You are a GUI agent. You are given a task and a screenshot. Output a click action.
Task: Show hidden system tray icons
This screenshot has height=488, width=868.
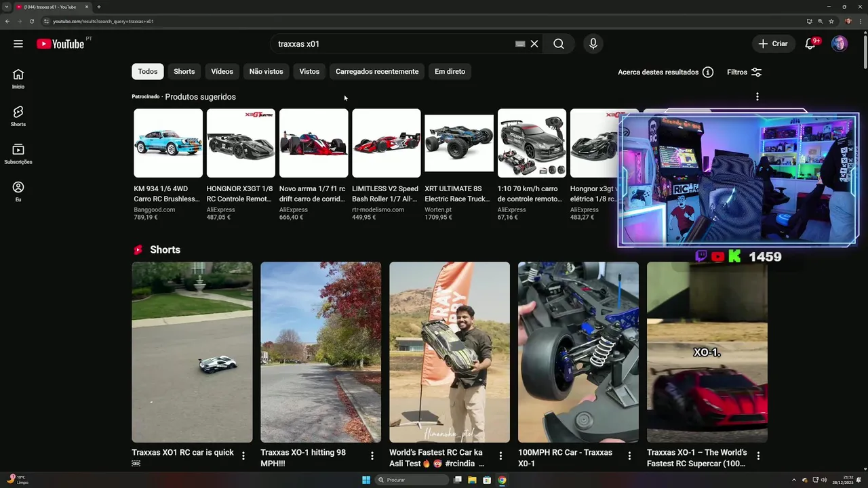click(x=794, y=480)
